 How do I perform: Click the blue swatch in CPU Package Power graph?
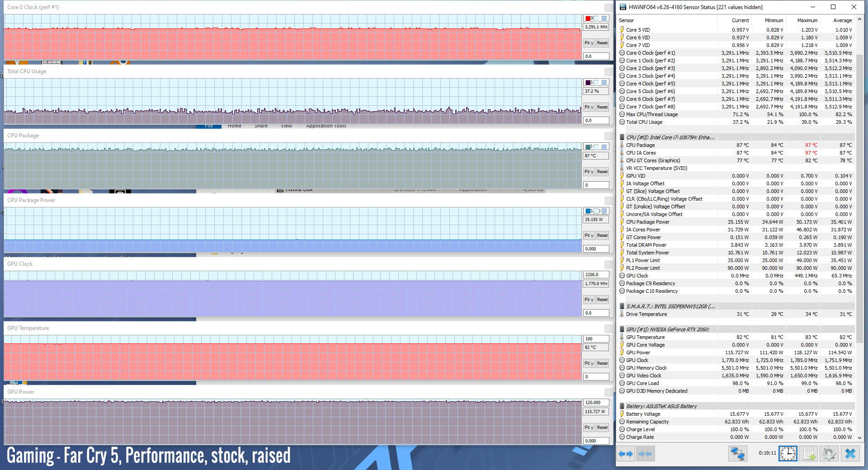click(x=588, y=211)
